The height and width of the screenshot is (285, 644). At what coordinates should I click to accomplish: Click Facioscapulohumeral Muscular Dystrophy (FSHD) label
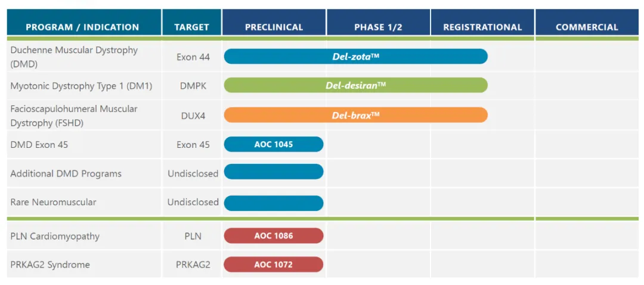pyautogui.click(x=74, y=116)
